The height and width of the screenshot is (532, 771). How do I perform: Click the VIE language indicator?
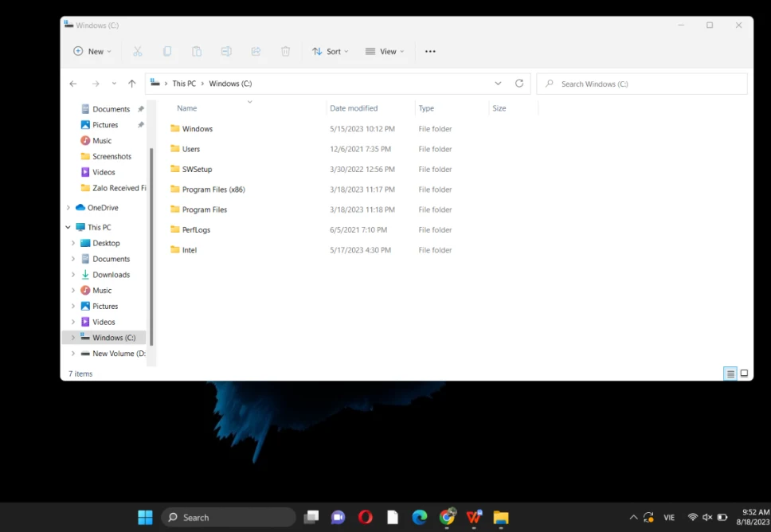click(x=669, y=517)
